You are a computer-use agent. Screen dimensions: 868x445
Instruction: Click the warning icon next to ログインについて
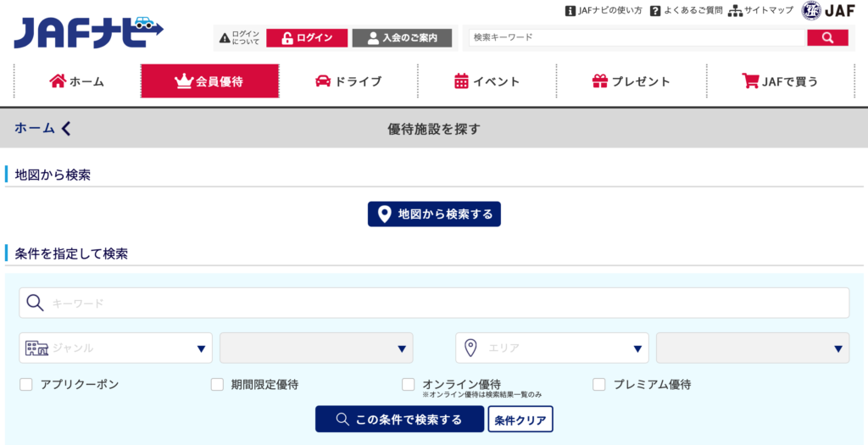tap(224, 38)
